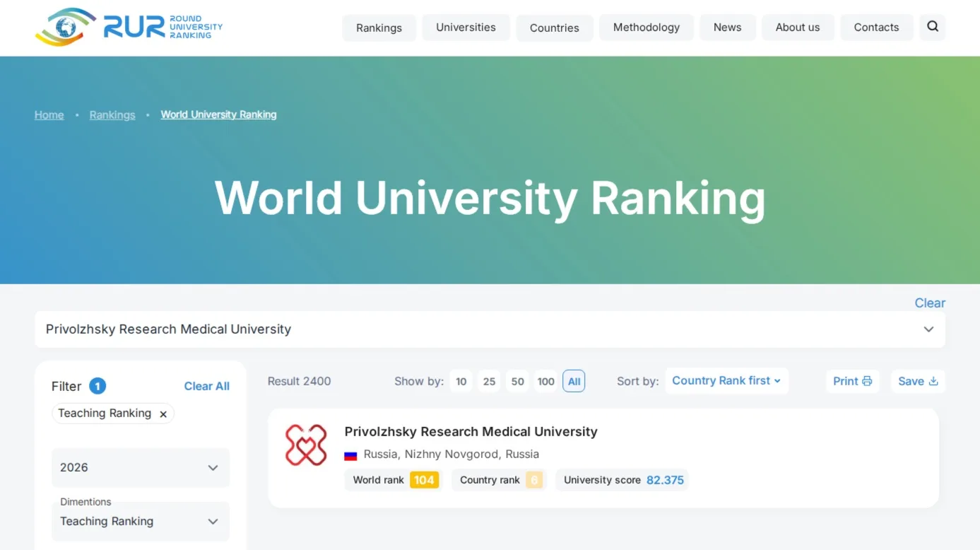This screenshot has width=980, height=550.
Task: Open the site search magnifier icon
Action: pos(933,27)
